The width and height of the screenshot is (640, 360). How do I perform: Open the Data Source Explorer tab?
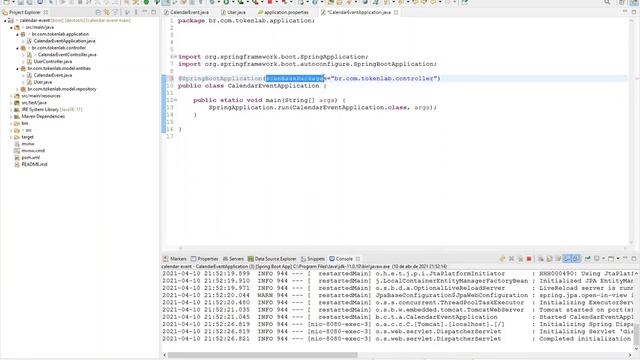(272, 259)
